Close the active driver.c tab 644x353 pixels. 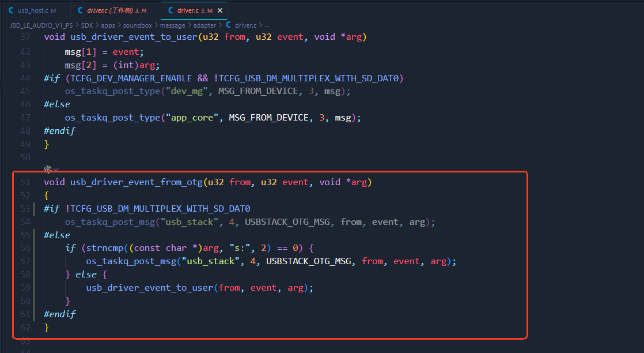click(x=219, y=10)
